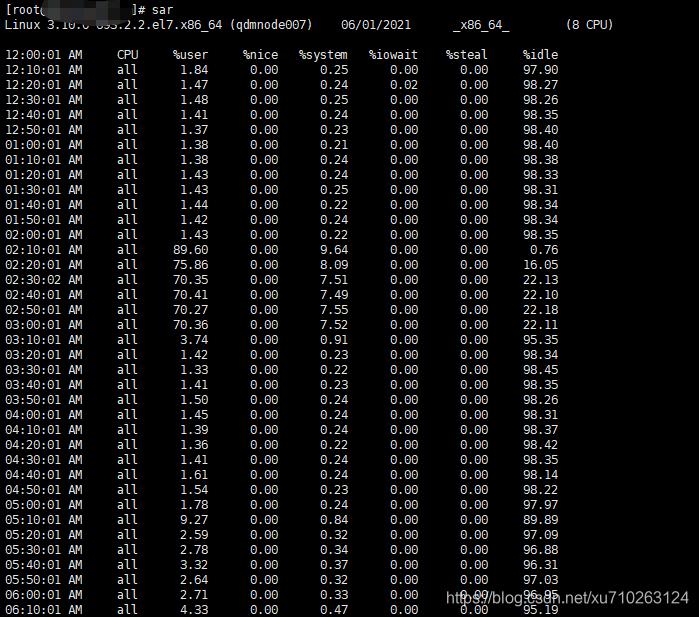Click the date 06/01/2021
The width and height of the screenshot is (699, 617).
pos(376,25)
